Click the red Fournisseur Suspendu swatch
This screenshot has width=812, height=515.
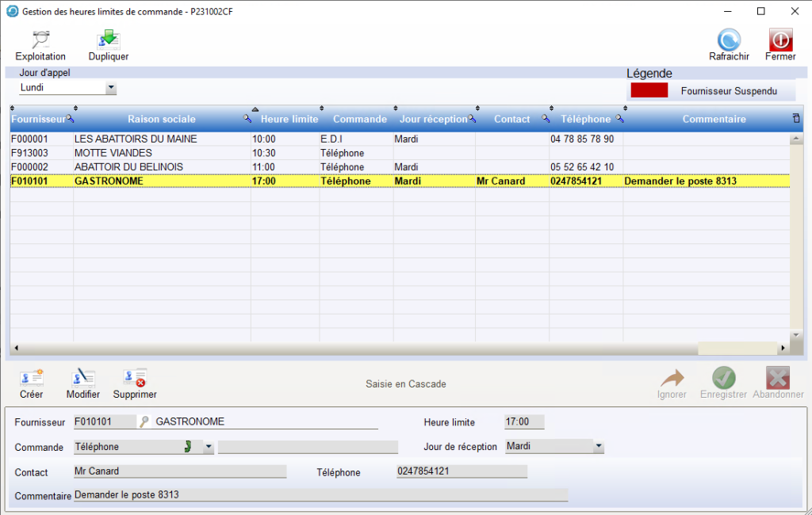[x=649, y=91]
